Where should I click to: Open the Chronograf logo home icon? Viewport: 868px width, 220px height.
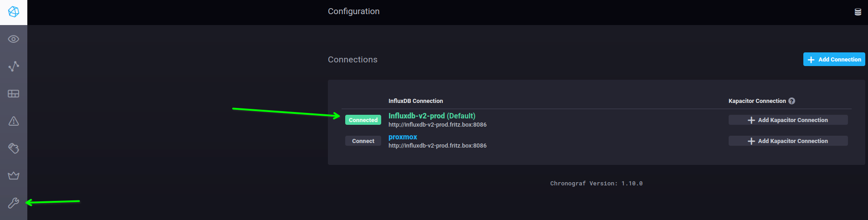pyautogui.click(x=14, y=12)
